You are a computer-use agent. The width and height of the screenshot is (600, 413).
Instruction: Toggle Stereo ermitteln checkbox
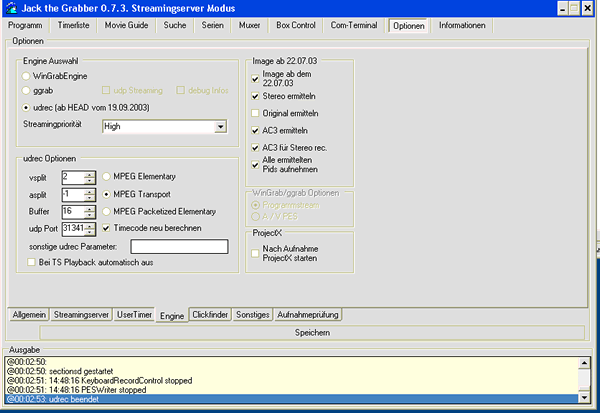point(255,96)
